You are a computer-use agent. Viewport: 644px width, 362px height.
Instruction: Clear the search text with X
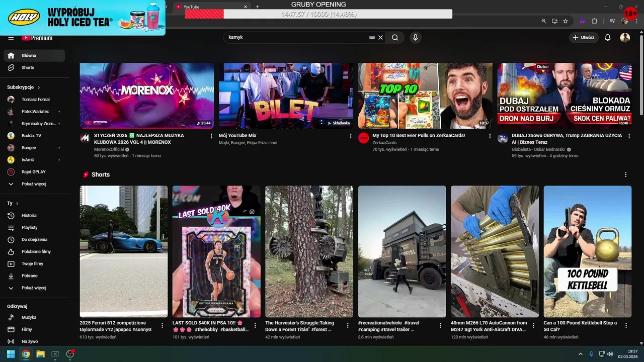(381, 37)
